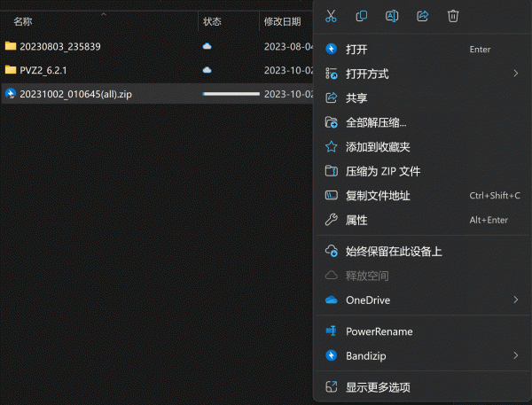Viewport: 532px width, 405px height.
Task: Sort by 修改日期 column header
Action: coord(282,21)
